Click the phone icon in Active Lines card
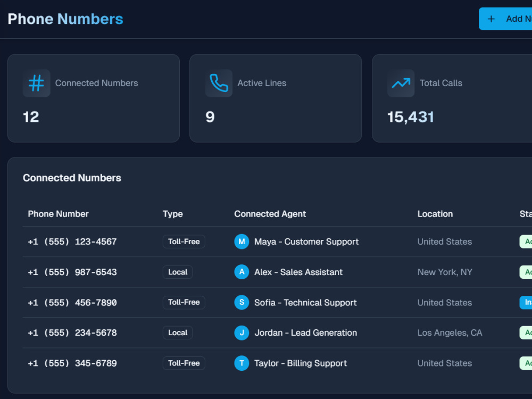The width and height of the screenshot is (532, 399). tap(219, 83)
